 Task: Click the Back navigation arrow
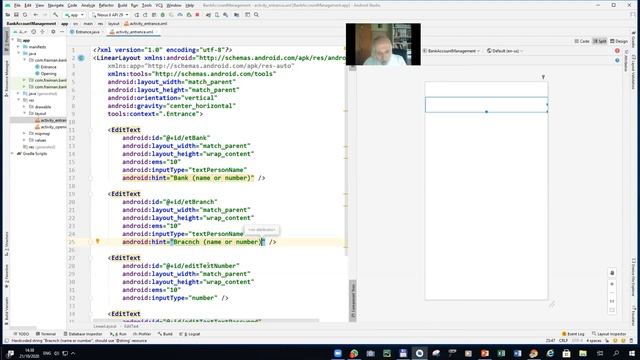[x=36, y=15]
